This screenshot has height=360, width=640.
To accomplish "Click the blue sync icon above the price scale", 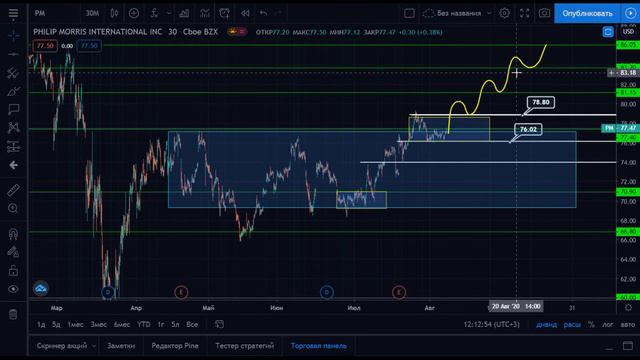I will coord(608,32).
